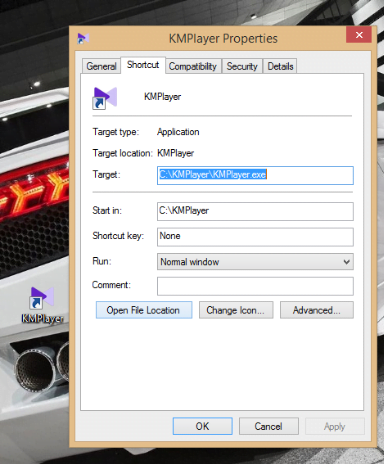Viewport: 384px width, 464px height.
Task: Open Advanced shortcut properties
Action: coord(317,310)
